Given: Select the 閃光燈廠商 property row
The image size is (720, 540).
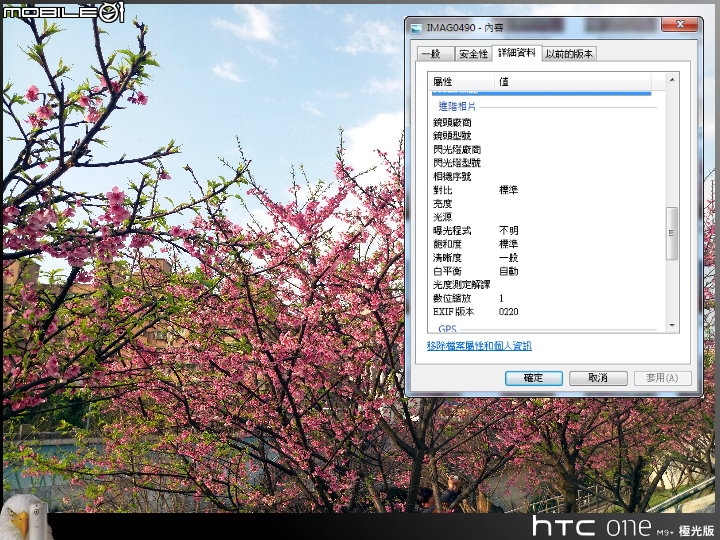Looking at the screenshot, I should [x=544, y=150].
